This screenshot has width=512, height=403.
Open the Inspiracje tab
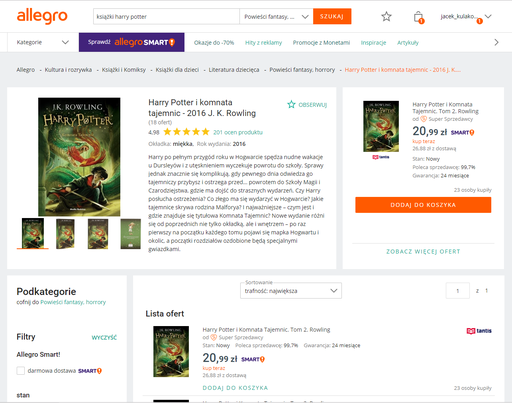point(373,43)
